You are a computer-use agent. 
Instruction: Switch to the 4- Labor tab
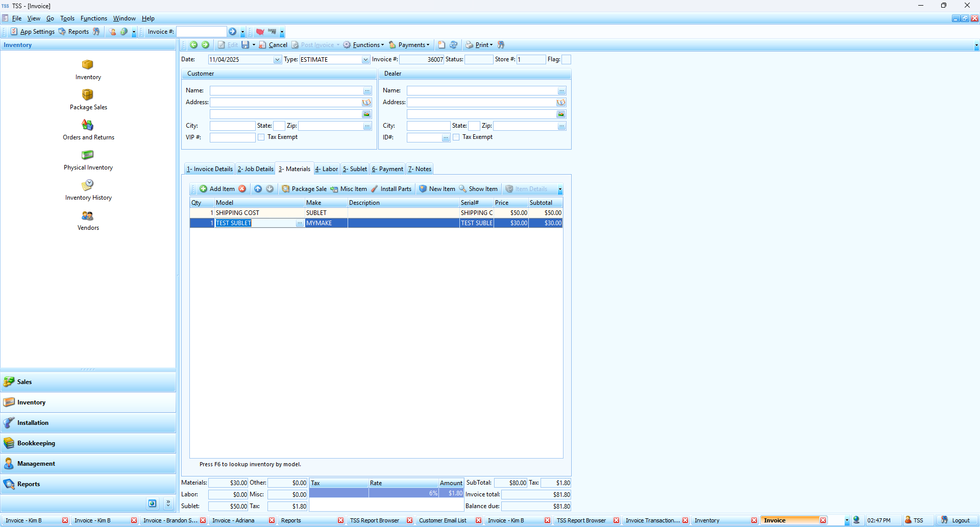(327, 169)
